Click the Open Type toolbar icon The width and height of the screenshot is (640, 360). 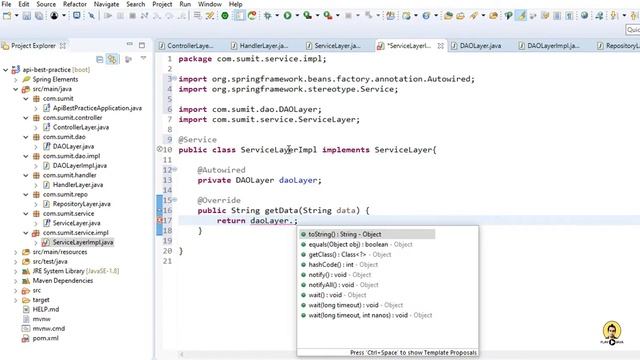448,16
